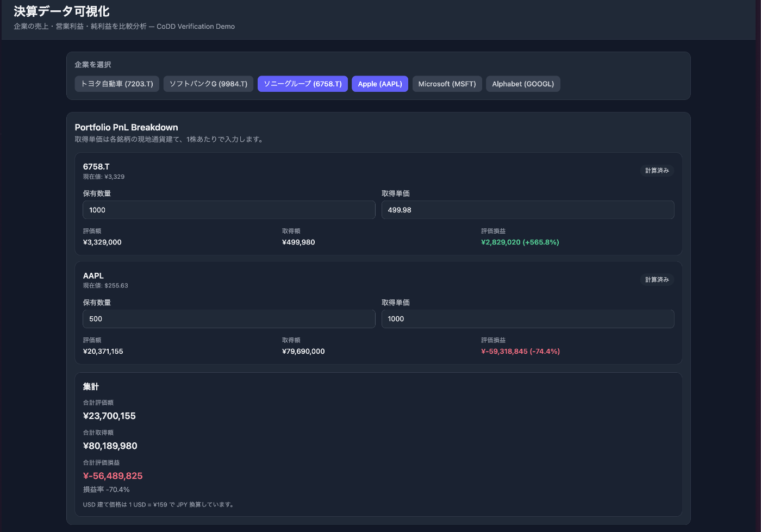This screenshot has width=761, height=532.
Task: Select Alphabet (GOOGL) company chip
Action: click(x=523, y=84)
